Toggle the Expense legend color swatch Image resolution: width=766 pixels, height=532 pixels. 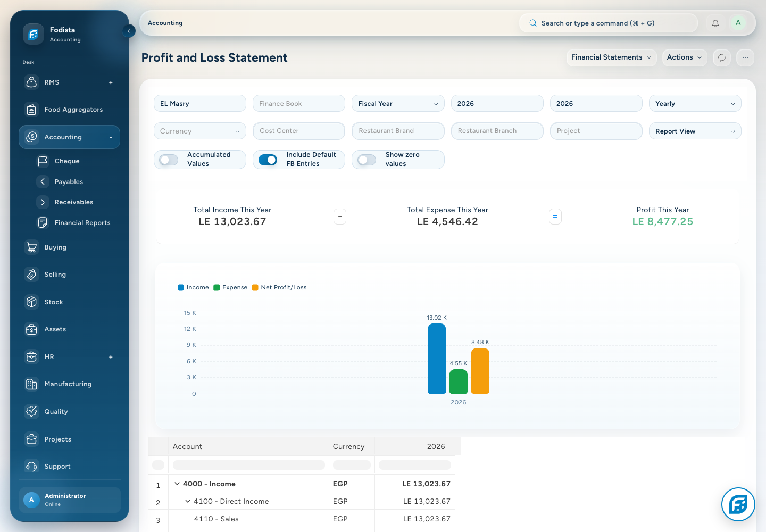tap(217, 287)
